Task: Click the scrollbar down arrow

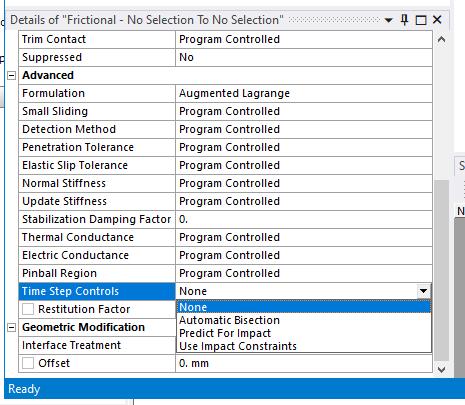Action: [441, 369]
